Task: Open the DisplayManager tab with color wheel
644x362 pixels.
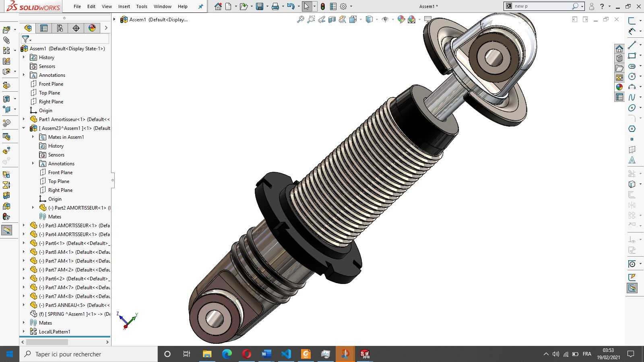Action: [92, 28]
